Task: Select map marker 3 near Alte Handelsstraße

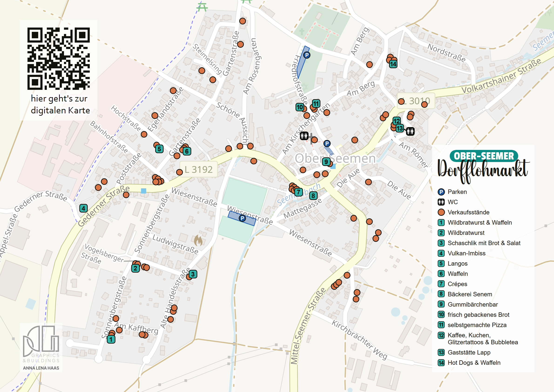Action: click(193, 274)
